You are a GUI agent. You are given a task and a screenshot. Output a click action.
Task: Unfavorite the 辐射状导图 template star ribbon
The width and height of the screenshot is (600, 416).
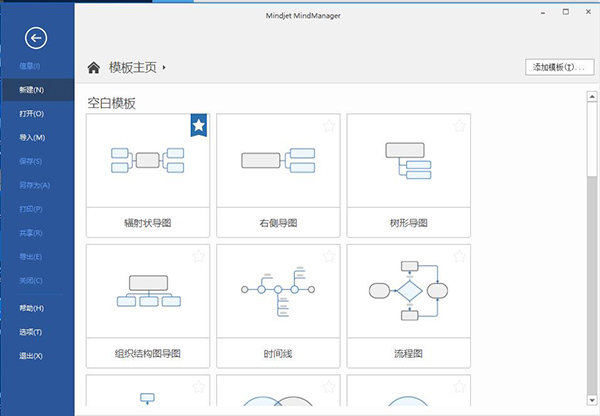click(199, 125)
